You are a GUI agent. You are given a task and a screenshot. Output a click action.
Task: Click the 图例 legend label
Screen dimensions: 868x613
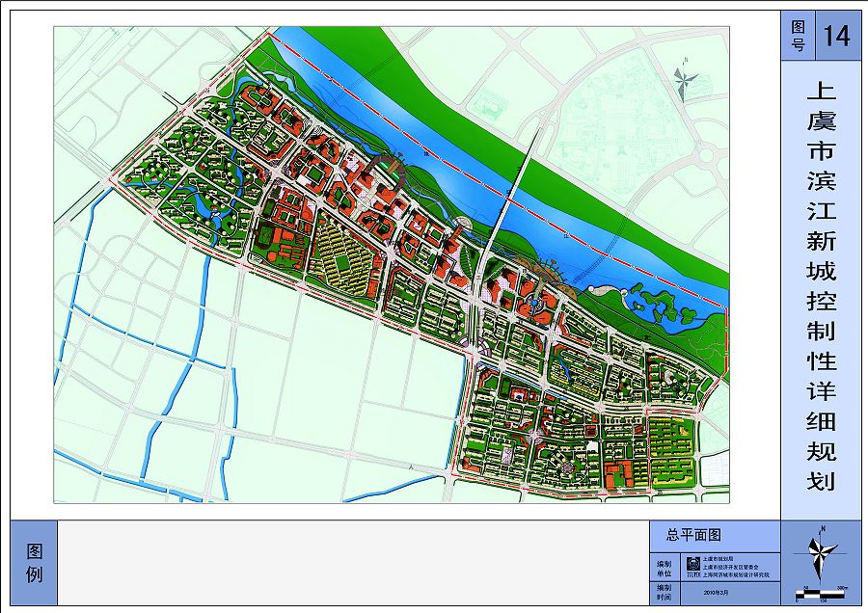34,562
